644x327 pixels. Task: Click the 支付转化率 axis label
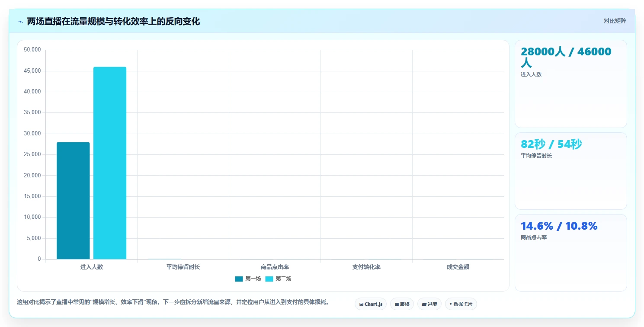pos(366,267)
